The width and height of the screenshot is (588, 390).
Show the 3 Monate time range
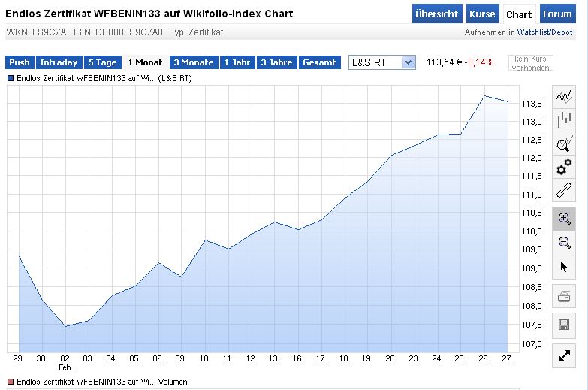(194, 62)
